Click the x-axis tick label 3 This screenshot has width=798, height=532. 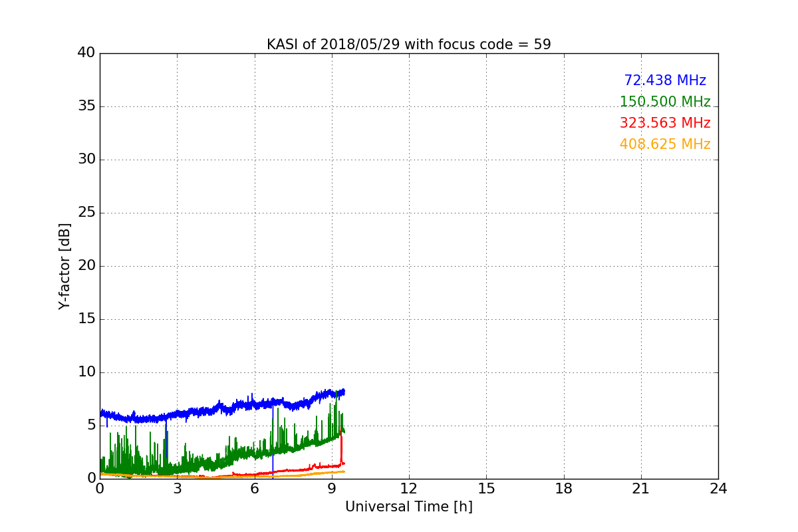point(177,489)
